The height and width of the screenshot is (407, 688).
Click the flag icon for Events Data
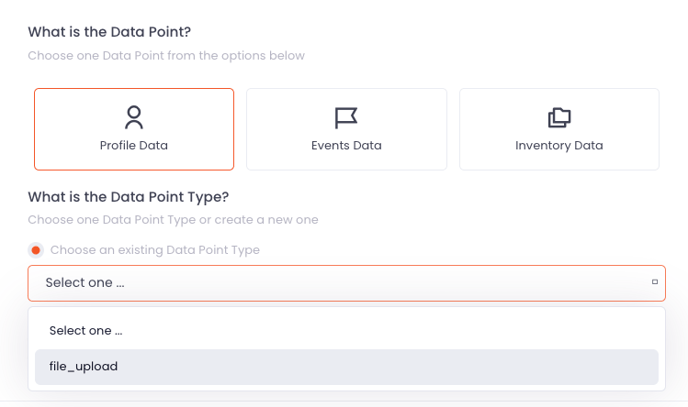[346, 118]
